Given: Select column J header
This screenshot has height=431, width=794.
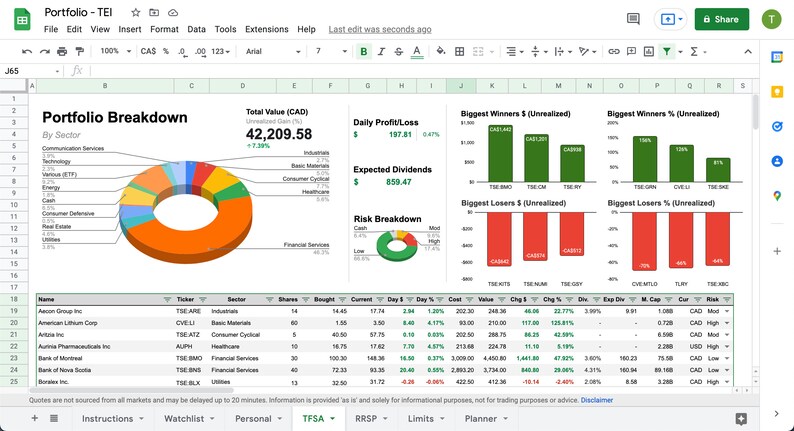Looking at the screenshot, I should point(461,86).
